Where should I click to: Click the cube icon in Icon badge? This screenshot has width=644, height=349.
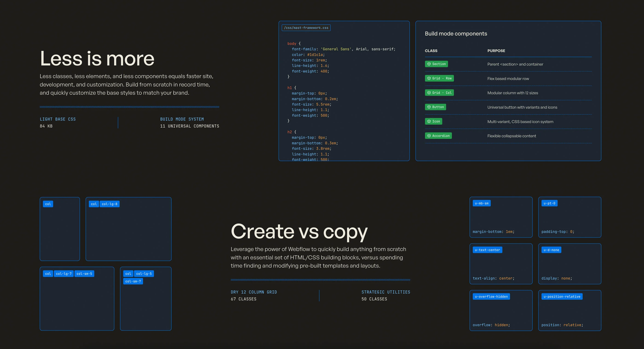click(429, 121)
